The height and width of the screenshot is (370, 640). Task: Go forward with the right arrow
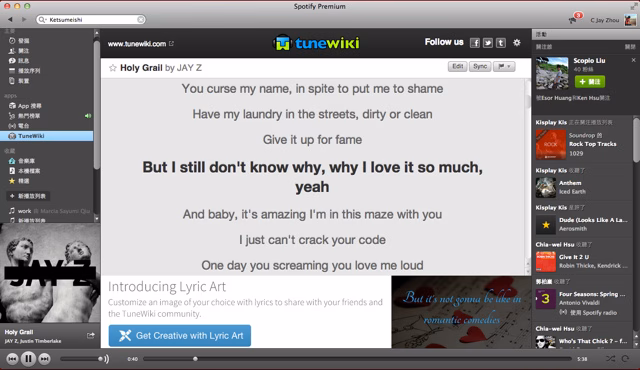[x=24, y=19]
